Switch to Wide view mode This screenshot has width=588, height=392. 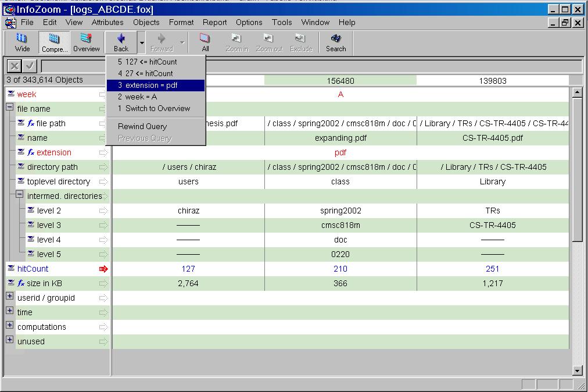22,42
